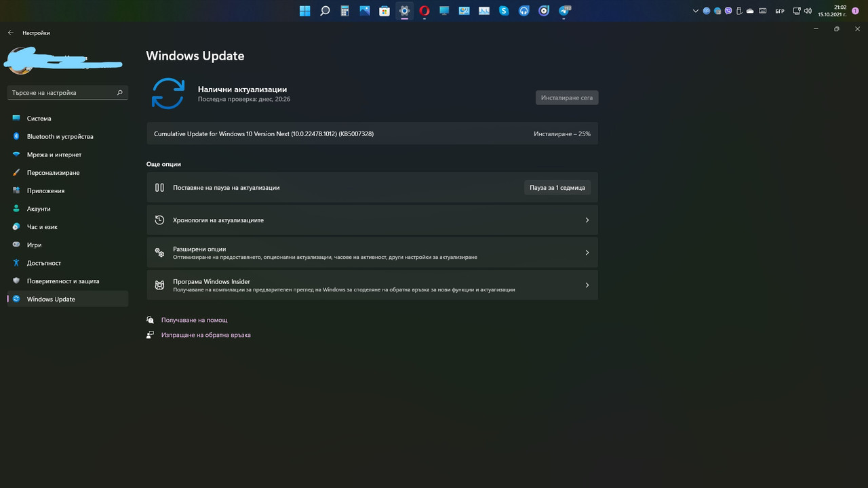This screenshot has height=488, width=868.
Task: Open taskbar Search
Action: tap(325, 11)
